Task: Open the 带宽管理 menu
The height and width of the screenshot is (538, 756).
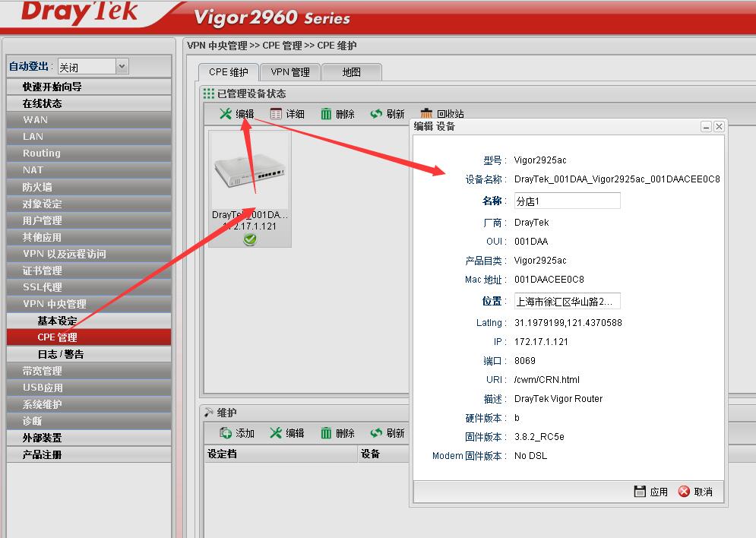Action: 89,371
